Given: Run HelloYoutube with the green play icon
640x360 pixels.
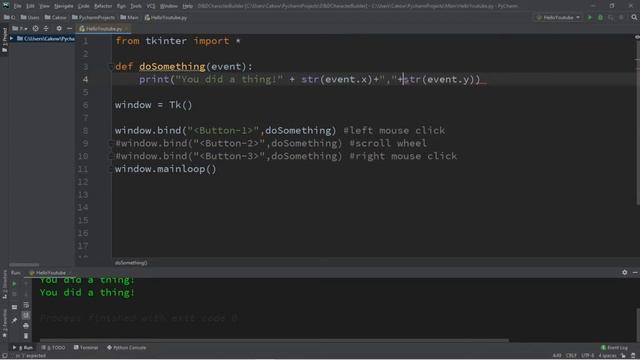Looking at the screenshot, I should coord(589,18).
